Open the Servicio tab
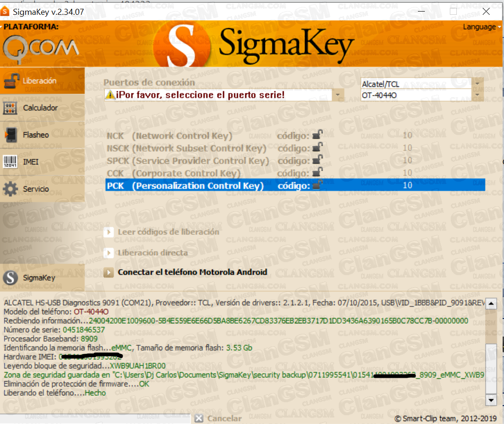This screenshot has width=504, height=424. 42,189
